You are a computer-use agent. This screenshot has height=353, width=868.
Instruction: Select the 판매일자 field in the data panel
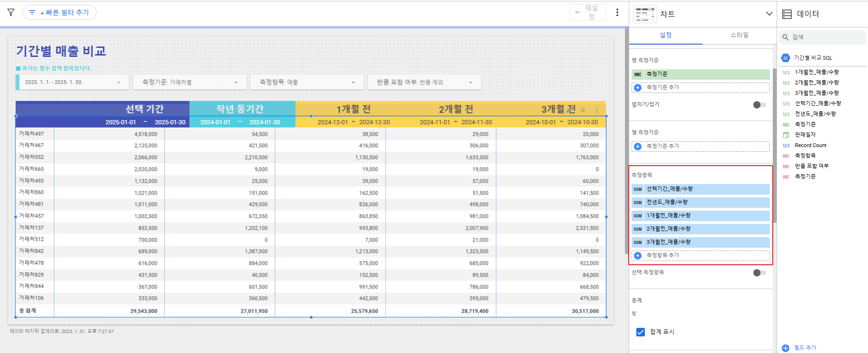805,135
